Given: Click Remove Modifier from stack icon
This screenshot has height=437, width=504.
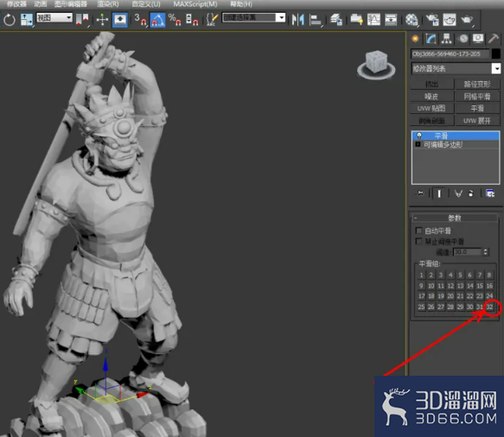Looking at the screenshot, I should [471, 193].
